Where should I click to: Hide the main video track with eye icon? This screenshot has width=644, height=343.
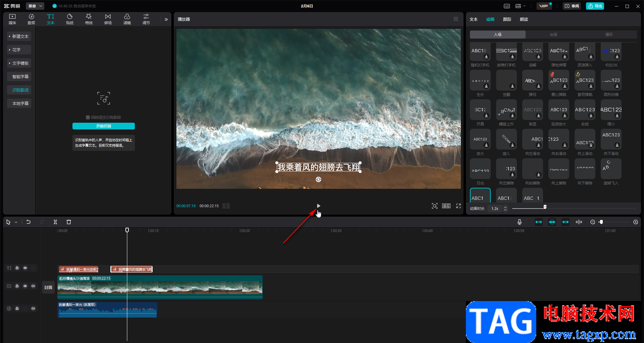(x=25, y=286)
